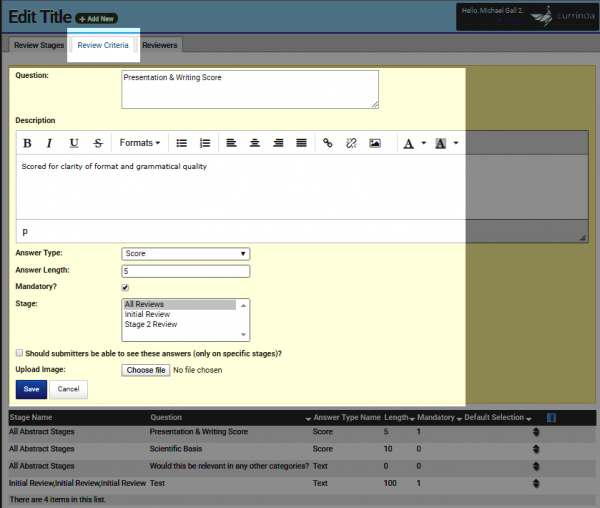Toggle underline formatting in description editor

(x=74, y=143)
